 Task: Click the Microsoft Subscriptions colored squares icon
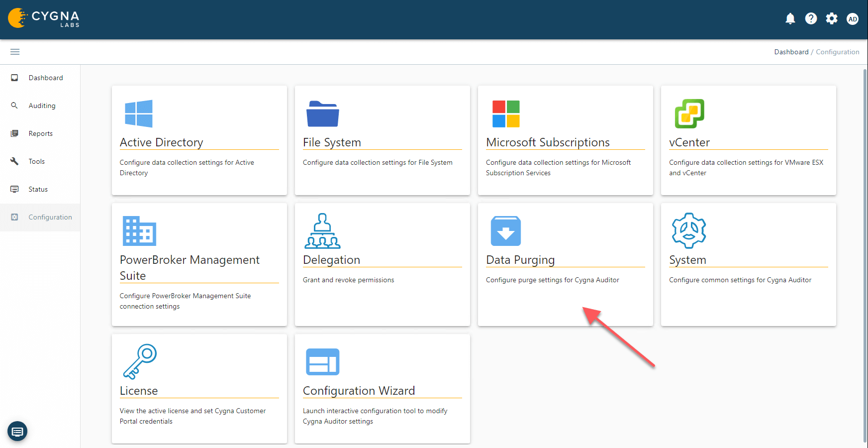pyautogui.click(x=506, y=114)
